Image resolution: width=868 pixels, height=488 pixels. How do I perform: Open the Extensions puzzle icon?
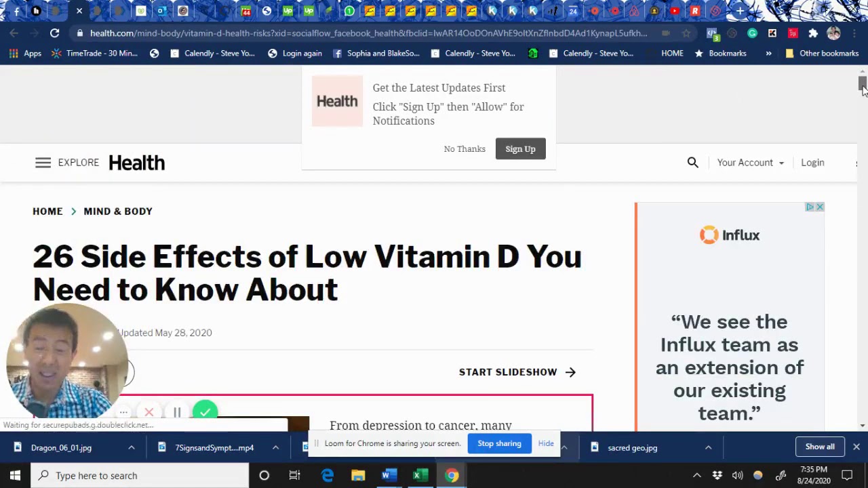coord(813,33)
